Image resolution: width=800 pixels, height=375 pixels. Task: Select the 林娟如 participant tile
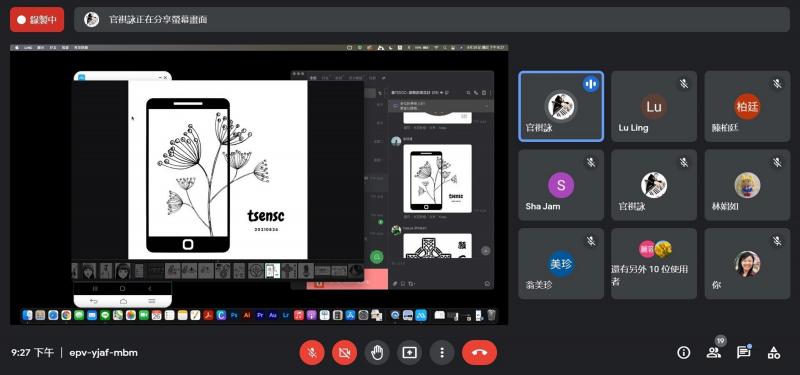tap(747, 185)
